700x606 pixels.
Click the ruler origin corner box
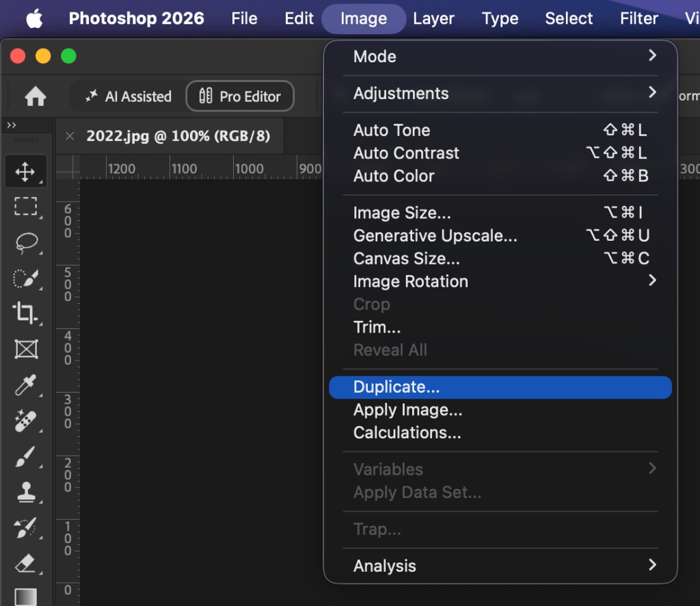tap(68, 168)
